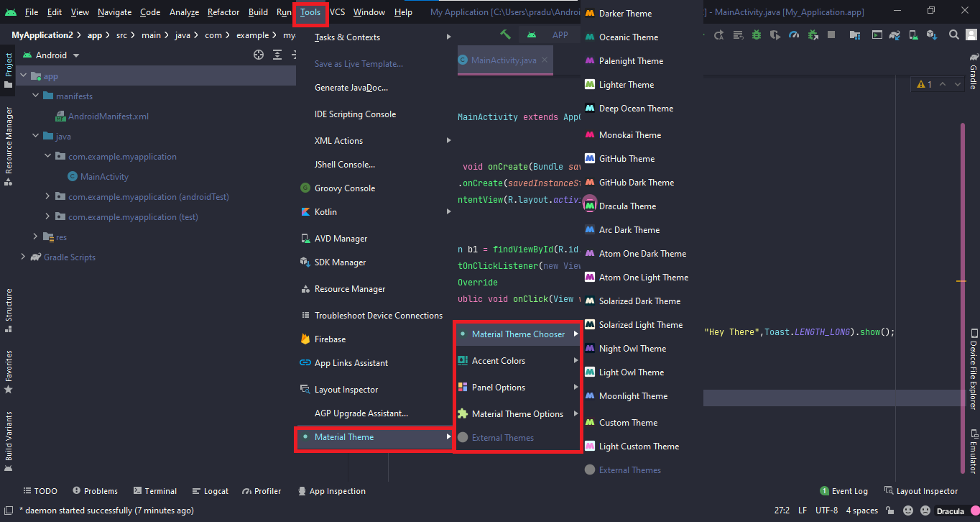This screenshot has width=980, height=522.
Task: Click warning count inspection widget
Action: (x=924, y=85)
